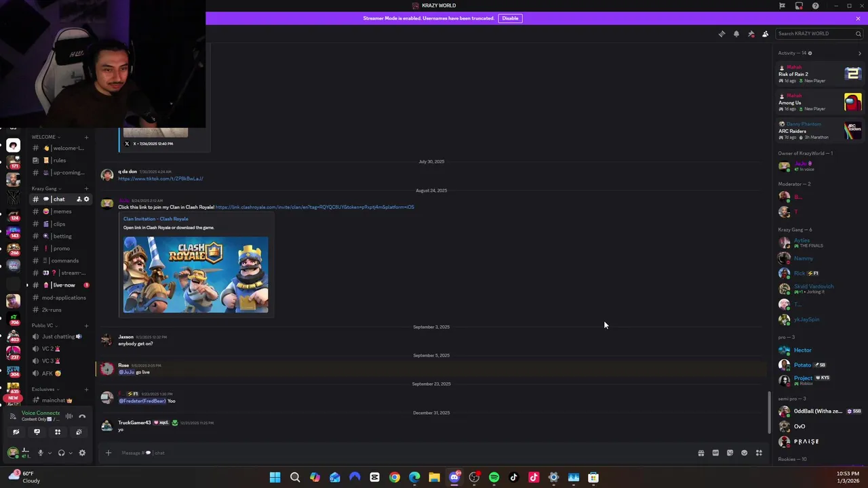This screenshot has height=488, width=868.
Task: Open Spotify from the Windows taskbar
Action: pos(494,477)
